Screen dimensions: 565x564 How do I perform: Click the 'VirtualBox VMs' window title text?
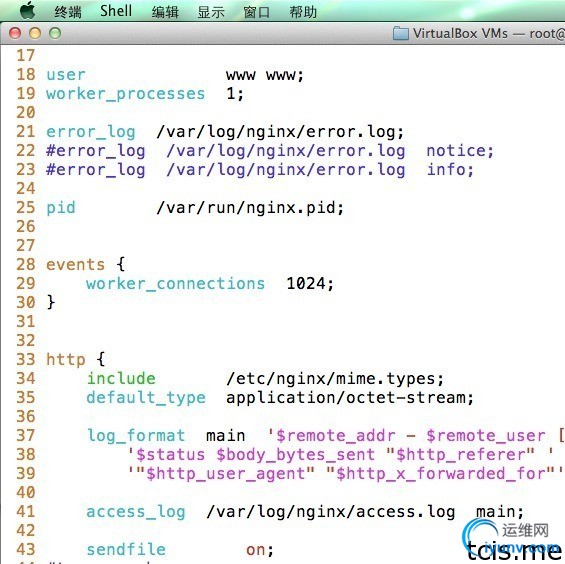460,34
